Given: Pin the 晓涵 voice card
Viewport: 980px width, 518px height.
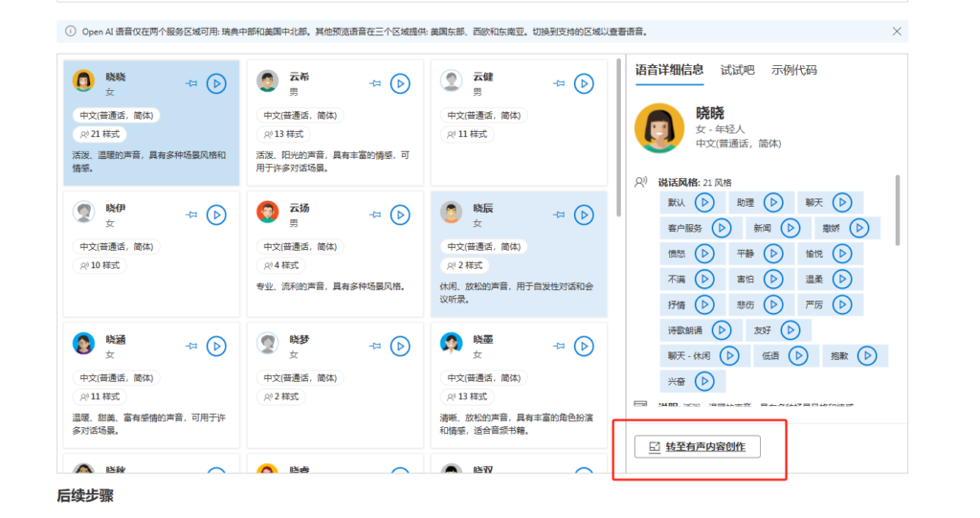Looking at the screenshot, I should pos(191,346).
